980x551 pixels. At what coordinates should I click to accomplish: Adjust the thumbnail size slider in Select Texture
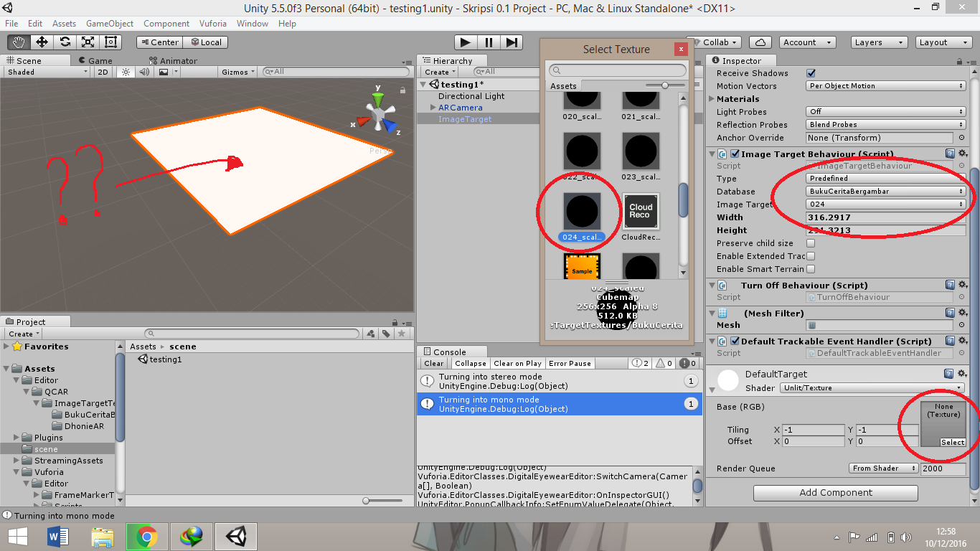[666, 85]
